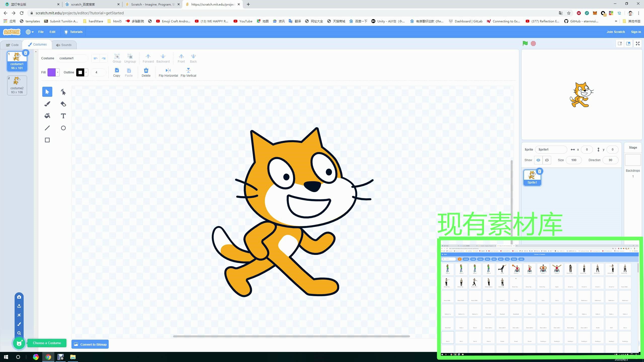Click Convert to Bitmap button
The width and height of the screenshot is (644, 362).
click(x=90, y=344)
